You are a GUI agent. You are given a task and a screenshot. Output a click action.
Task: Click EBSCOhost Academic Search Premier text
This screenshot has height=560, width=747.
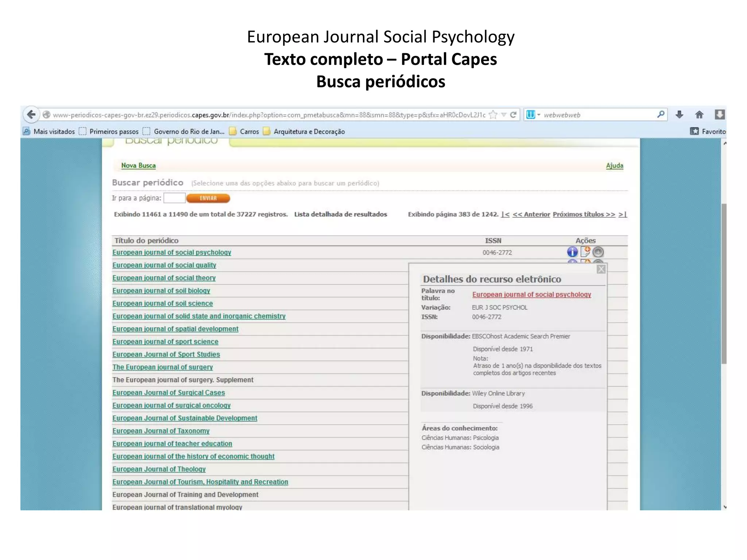click(x=521, y=337)
